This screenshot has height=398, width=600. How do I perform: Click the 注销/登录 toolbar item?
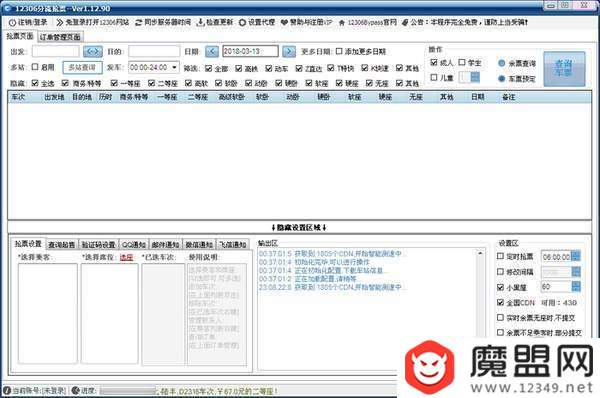tap(28, 23)
